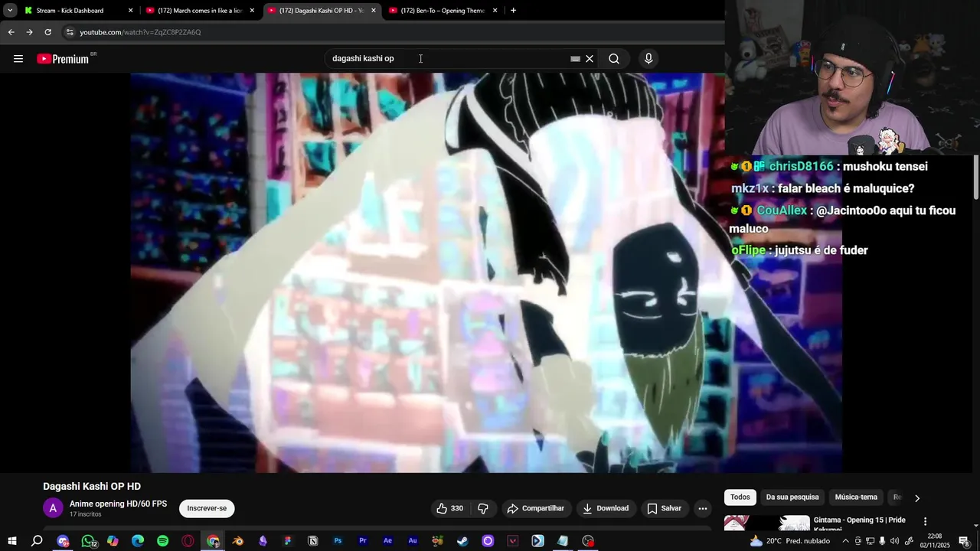Reload the YouTube page

click(47, 32)
